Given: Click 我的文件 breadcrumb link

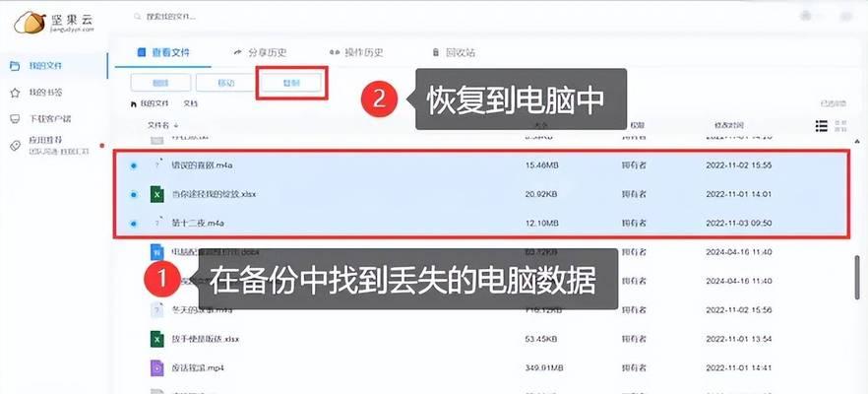Looking at the screenshot, I should (x=154, y=103).
